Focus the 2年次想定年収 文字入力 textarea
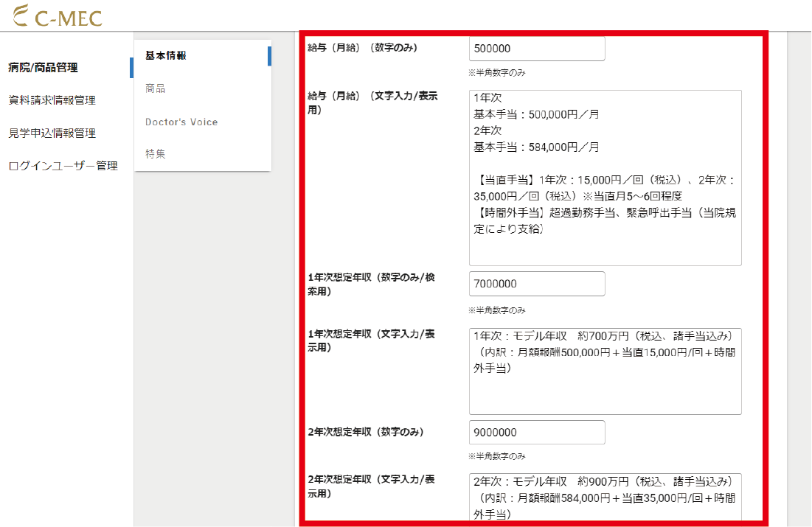 pos(605,498)
